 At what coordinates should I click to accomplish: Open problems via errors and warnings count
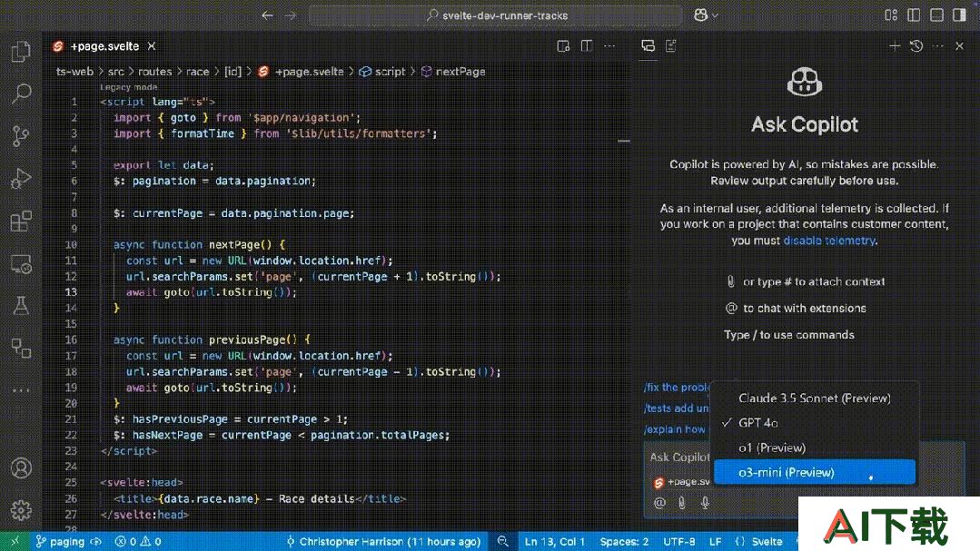click(138, 541)
